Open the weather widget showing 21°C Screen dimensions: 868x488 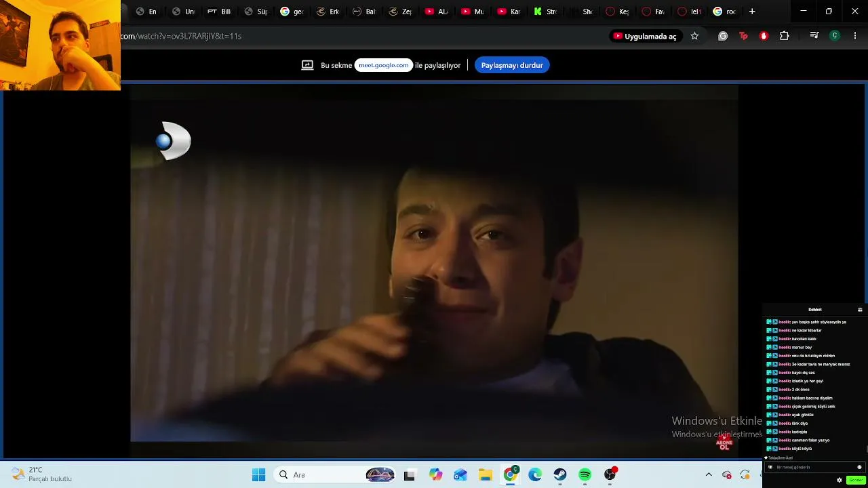42,474
